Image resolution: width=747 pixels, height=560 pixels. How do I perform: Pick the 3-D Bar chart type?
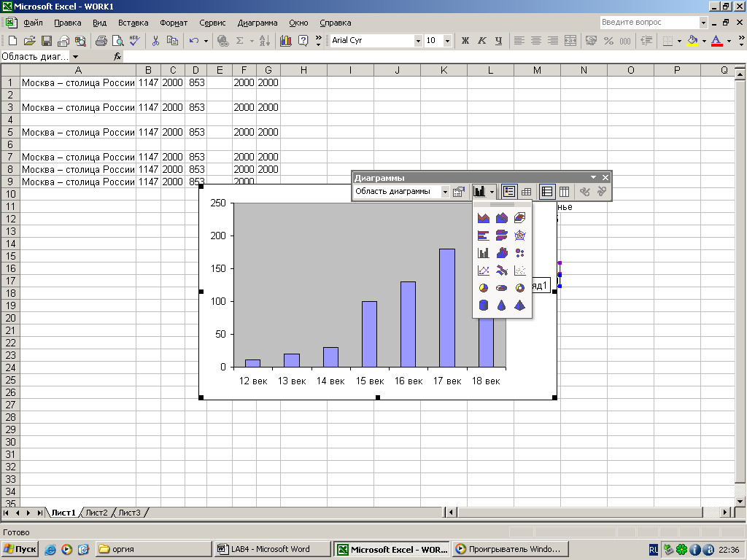[502, 236]
